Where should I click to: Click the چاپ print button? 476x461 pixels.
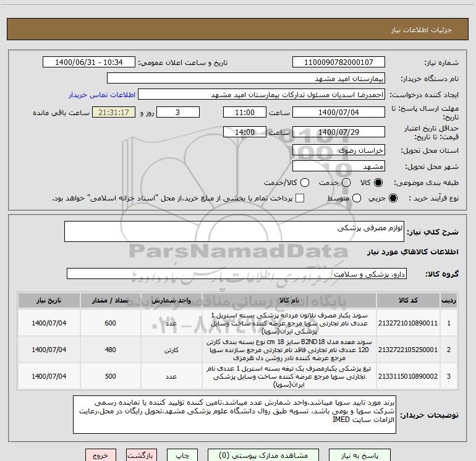pos(182,455)
